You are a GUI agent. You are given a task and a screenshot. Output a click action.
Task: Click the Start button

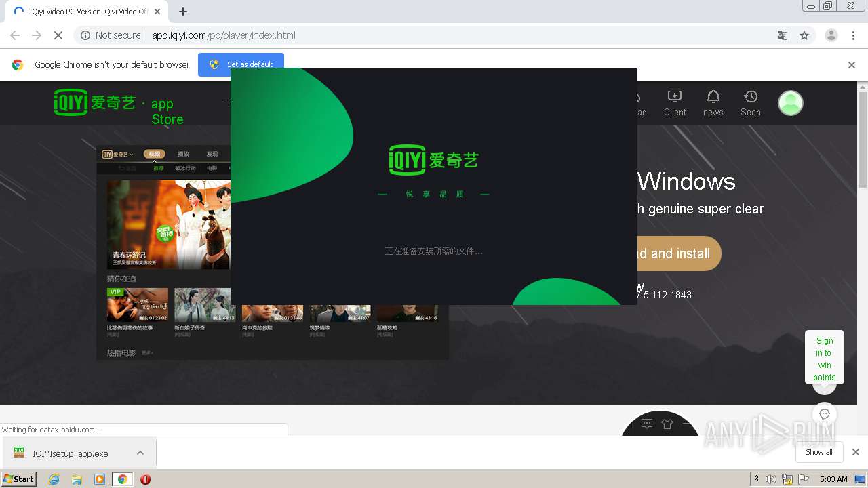coord(18,479)
